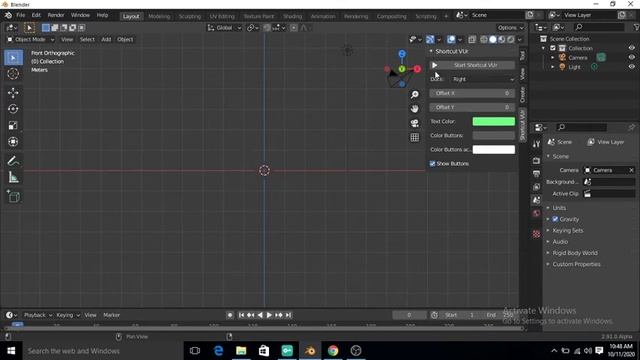Toggle the Show Buttons checkbox
The image size is (640, 360).
(432, 164)
